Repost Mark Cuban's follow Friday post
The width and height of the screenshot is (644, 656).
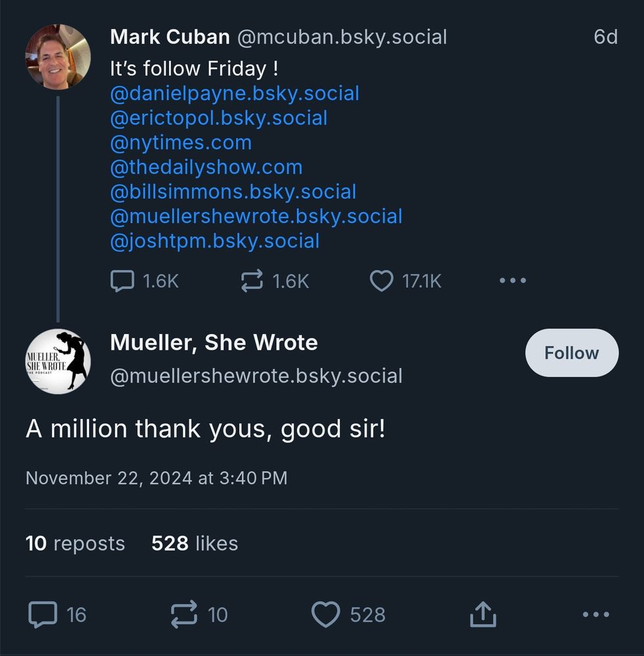(252, 280)
